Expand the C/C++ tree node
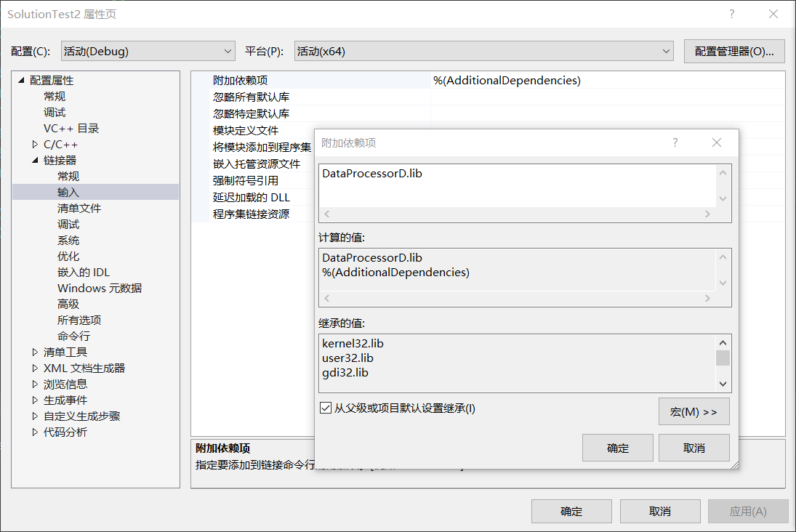 (32, 144)
